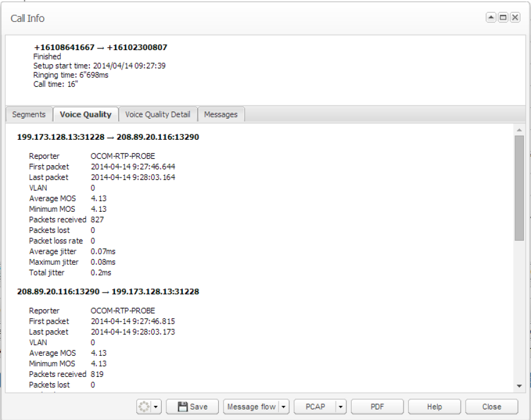This screenshot has width=531, height=420.
Task: Export the call as PDF
Action: click(377, 406)
